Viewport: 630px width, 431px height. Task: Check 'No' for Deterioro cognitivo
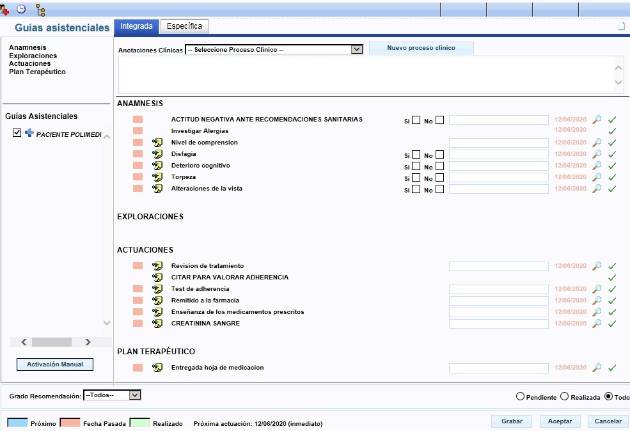[440, 166]
